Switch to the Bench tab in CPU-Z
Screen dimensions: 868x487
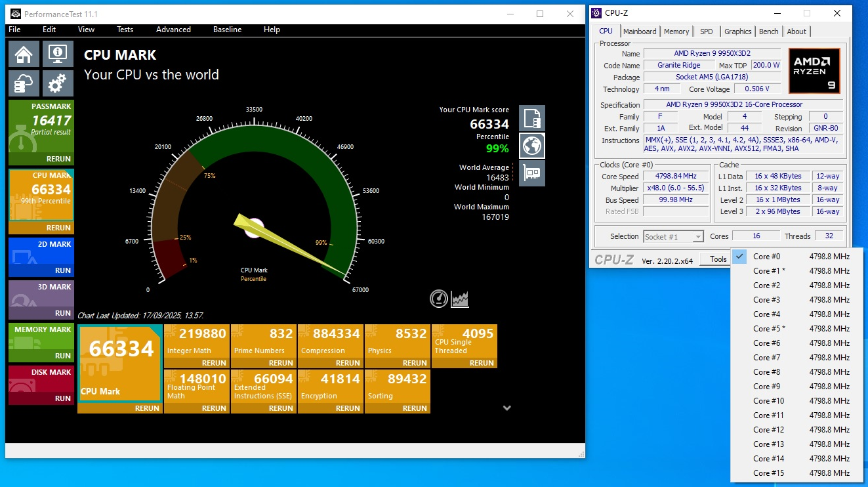point(769,32)
